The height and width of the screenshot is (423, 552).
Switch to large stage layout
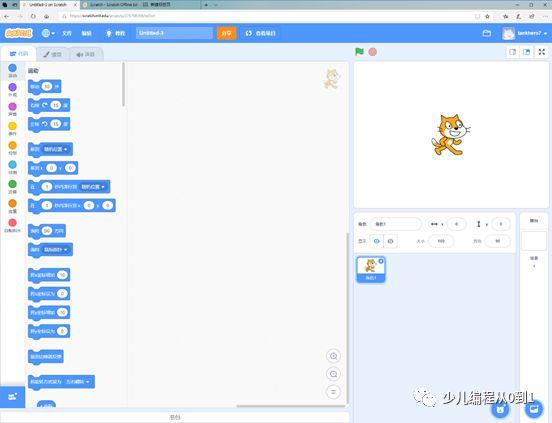click(527, 52)
